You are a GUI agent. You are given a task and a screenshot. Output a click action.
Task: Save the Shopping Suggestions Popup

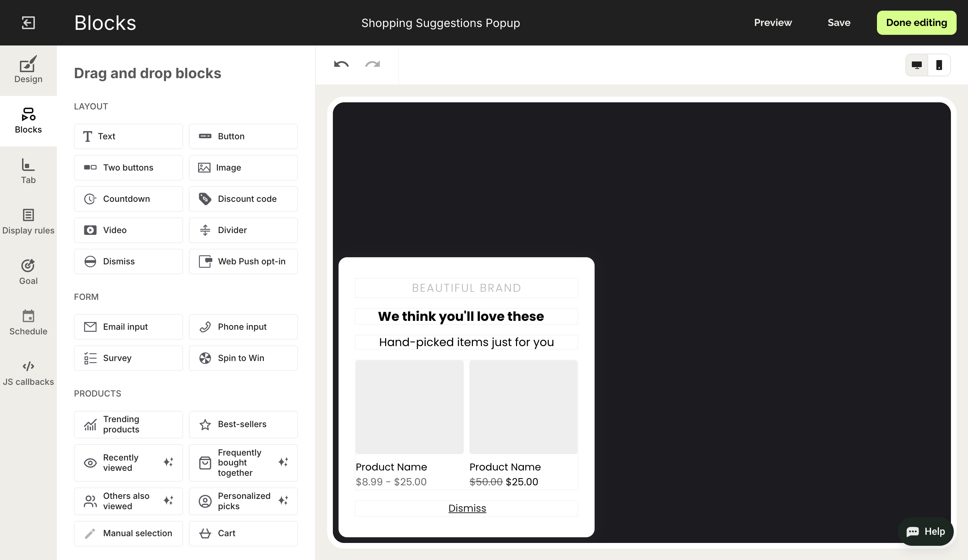click(x=839, y=23)
